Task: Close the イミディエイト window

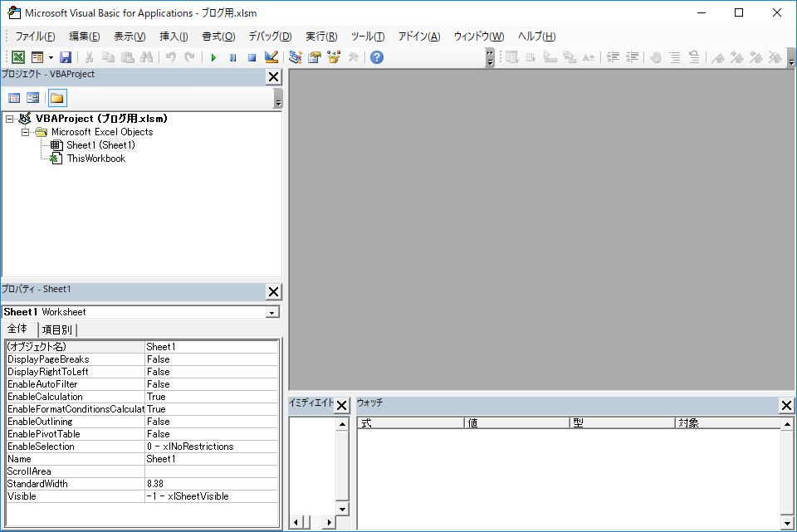Action: point(341,406)
